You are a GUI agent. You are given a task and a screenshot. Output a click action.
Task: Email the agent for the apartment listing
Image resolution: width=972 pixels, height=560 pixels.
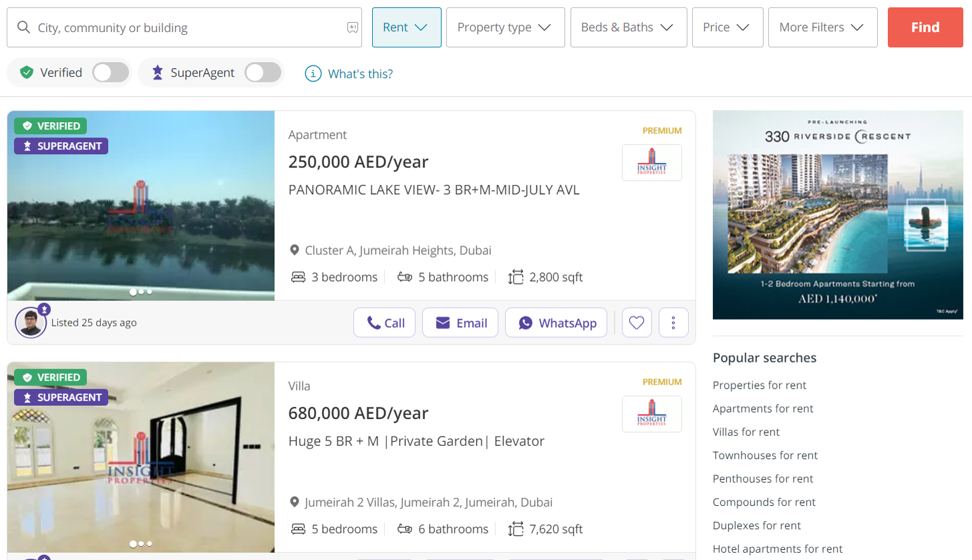[x=460, y=323]
